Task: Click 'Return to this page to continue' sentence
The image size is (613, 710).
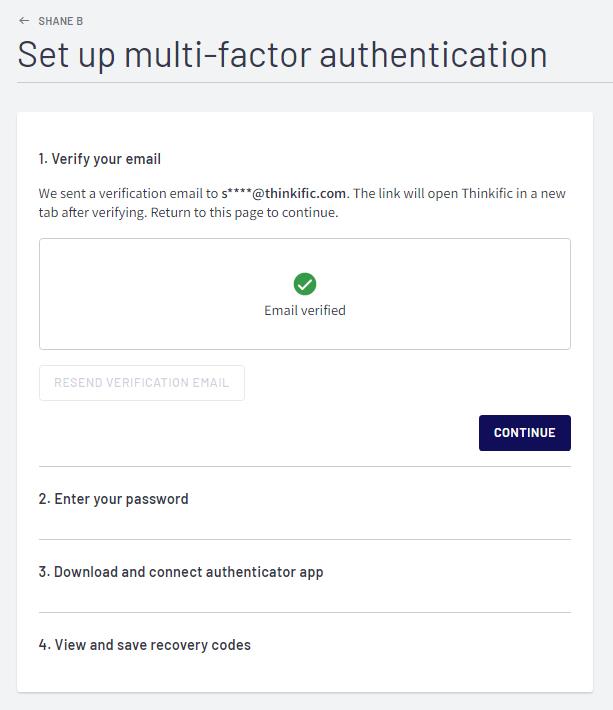Action: pos(244,212)
